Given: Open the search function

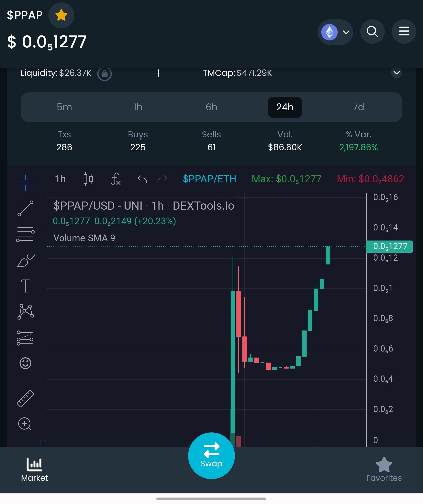Looking at the screenshot, I should point(372,31).
